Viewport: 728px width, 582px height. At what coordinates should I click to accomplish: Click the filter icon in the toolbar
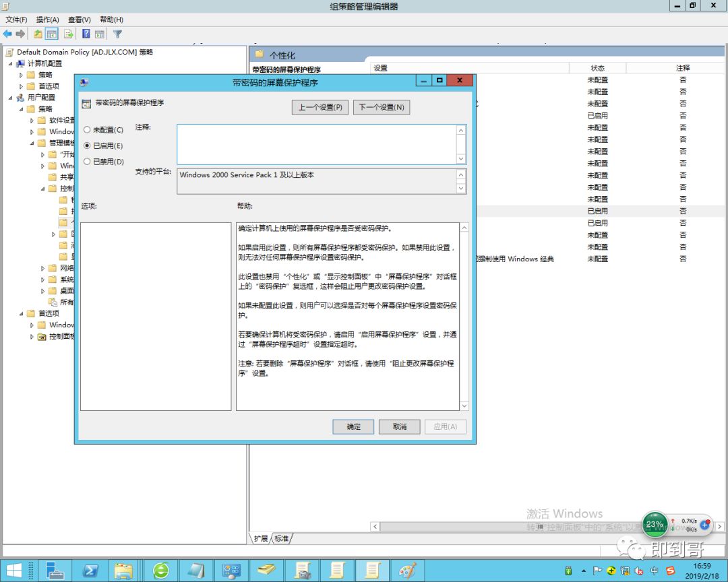coord(118,34)
